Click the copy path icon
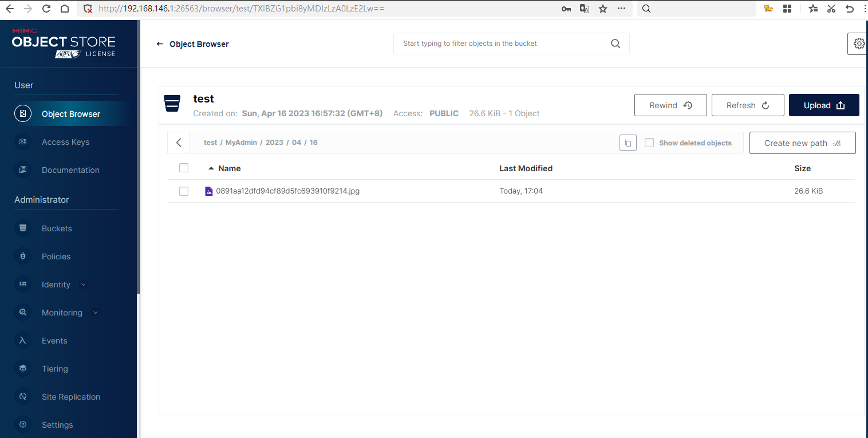 [628, 143]
